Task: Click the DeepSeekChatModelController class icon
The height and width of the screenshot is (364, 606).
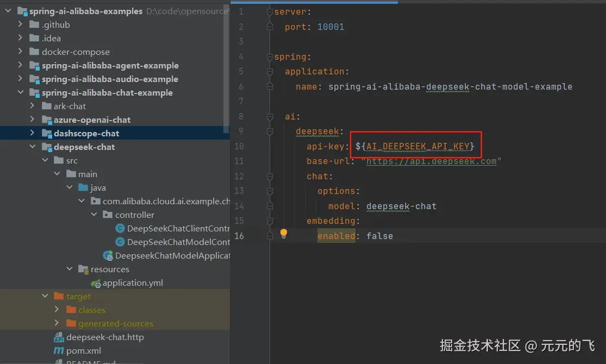Action: click(x=120, y=242)
